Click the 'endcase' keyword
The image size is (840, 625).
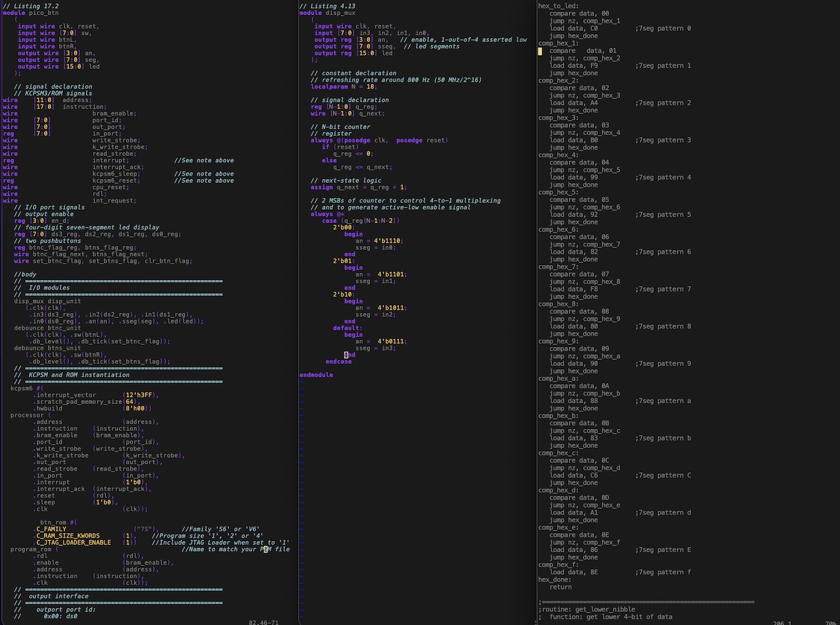[338, 361]
